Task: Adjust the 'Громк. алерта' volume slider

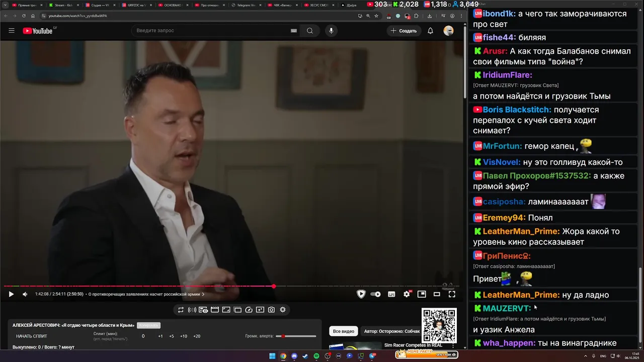Action: (x=296, y=336)
